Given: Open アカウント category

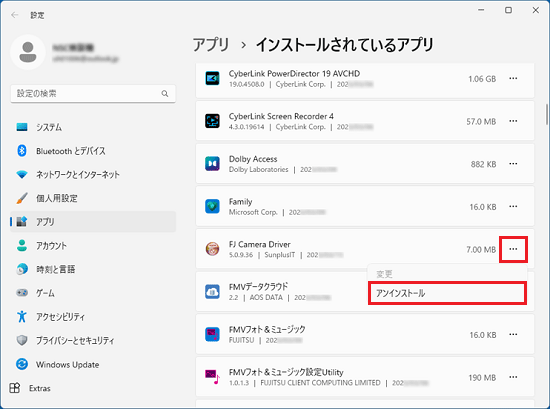Looking at the screenshot, I should (93, 246).
